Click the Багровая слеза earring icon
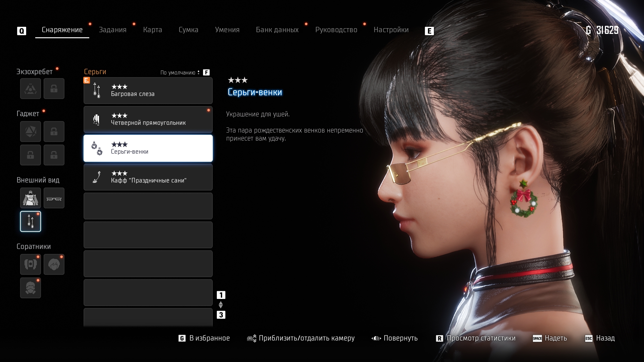Screen dimensions: 644x362 (x=97, y=91)
